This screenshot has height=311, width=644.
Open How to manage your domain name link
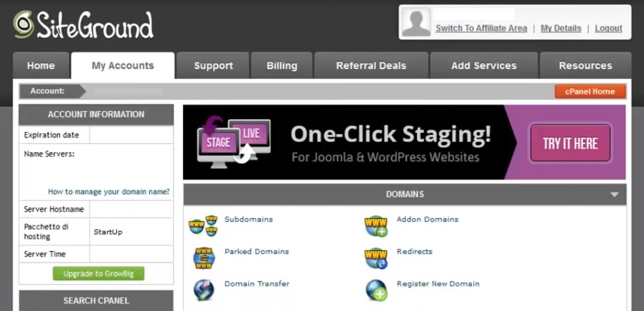[x=109, y=192]
